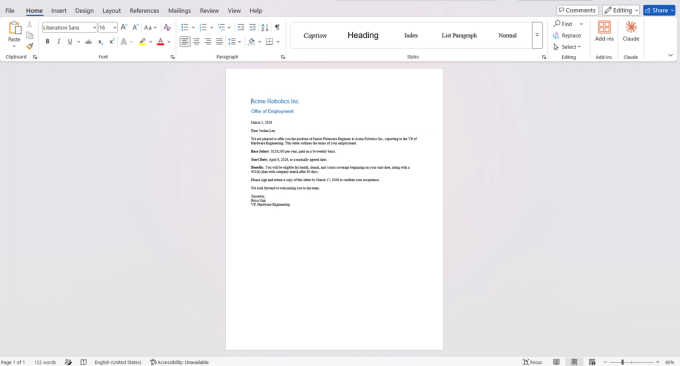This screenshot has height=366, width=680.
Task: Adjust the zoom slider
Action: (631, 362)
